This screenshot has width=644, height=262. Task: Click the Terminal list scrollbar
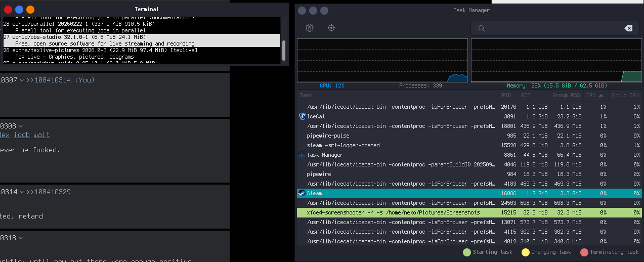pos(284,51)
